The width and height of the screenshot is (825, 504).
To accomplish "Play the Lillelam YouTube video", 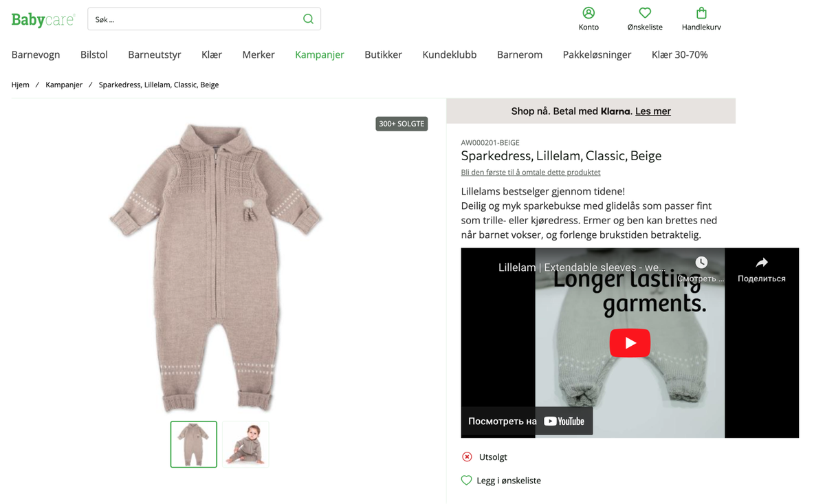I will pos(630,343).
